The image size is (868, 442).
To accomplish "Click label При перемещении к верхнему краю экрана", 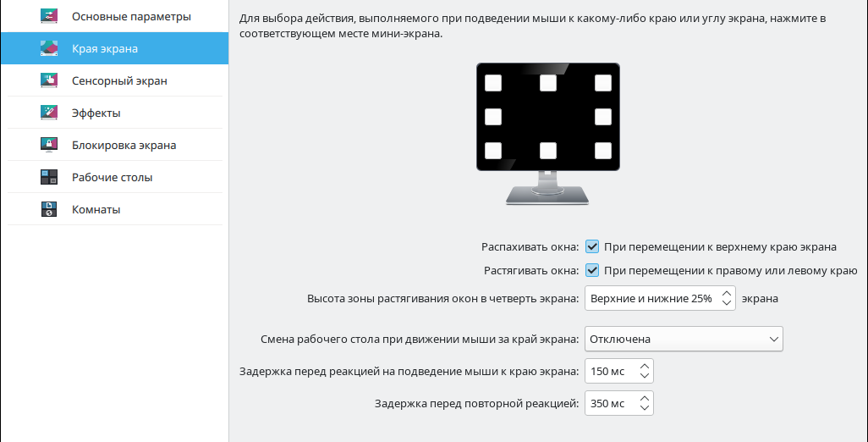I will coord(720,246).
